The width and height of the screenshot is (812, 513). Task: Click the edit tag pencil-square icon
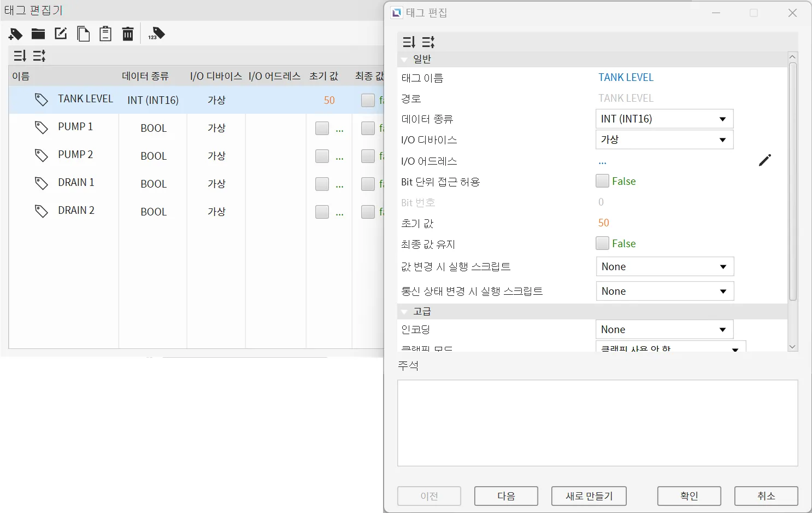[61, 34]
